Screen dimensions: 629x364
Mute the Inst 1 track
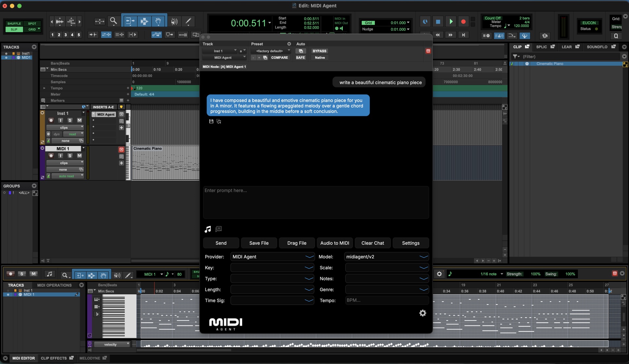(x=79, y=120)
